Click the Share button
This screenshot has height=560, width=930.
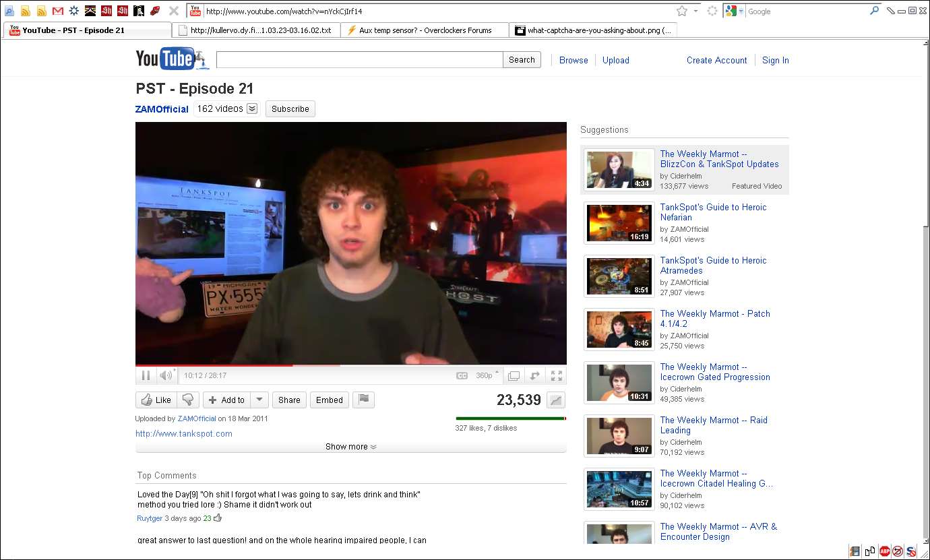click(289, 400)
